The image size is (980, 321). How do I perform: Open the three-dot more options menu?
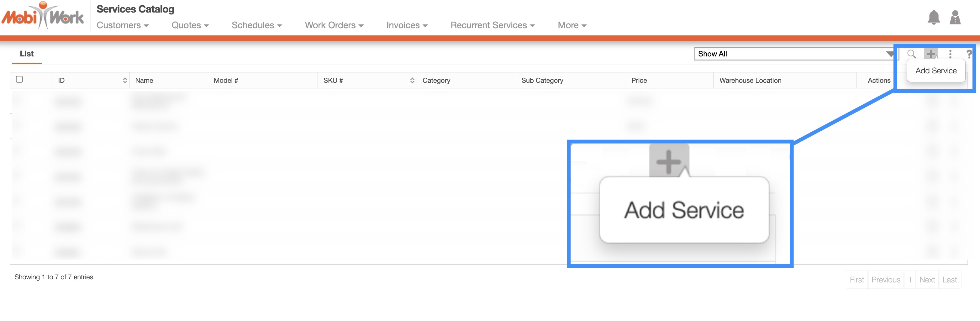point(950,54)
